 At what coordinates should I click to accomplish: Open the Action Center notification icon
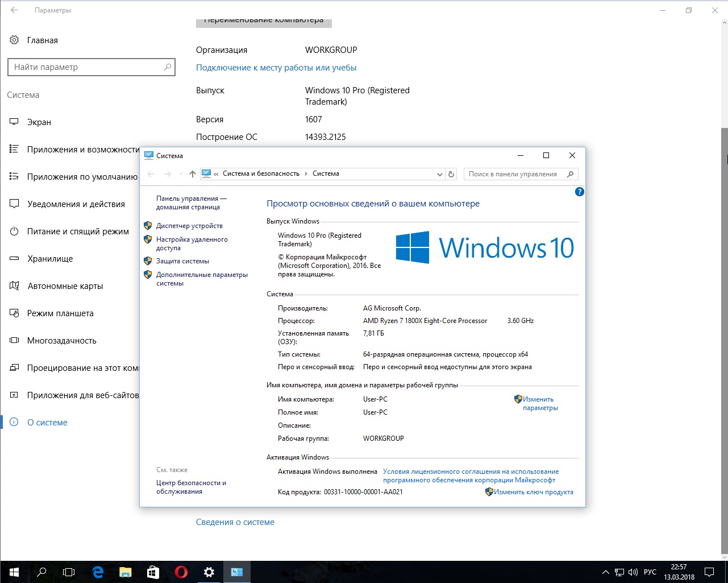pos(709,572)
